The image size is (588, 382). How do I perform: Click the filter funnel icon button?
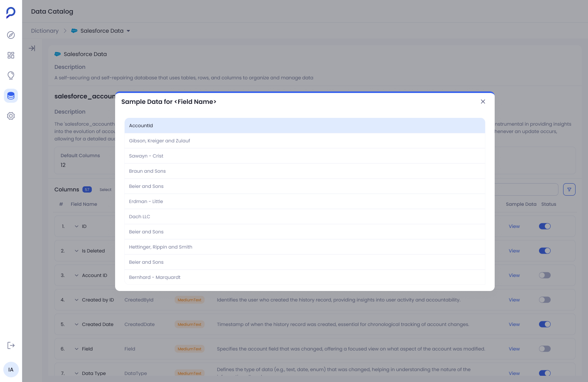(x=569, y=189)
